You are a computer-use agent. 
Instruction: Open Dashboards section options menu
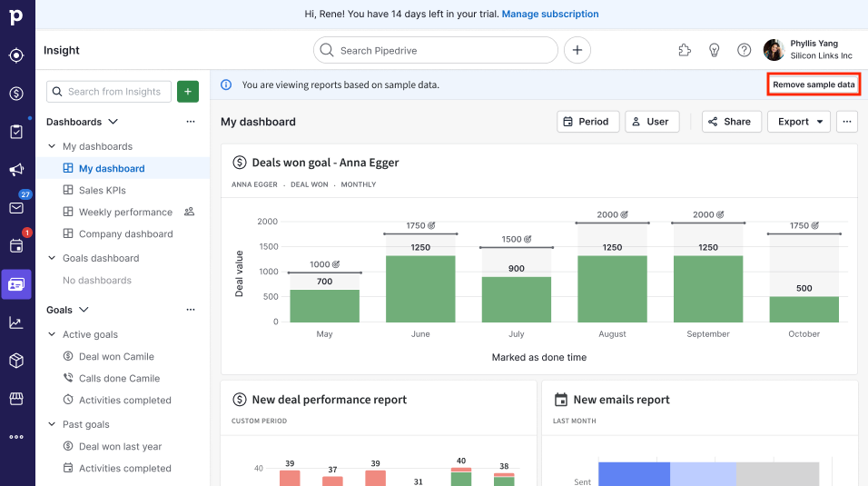pyautogui.click(x=191, y=122)
